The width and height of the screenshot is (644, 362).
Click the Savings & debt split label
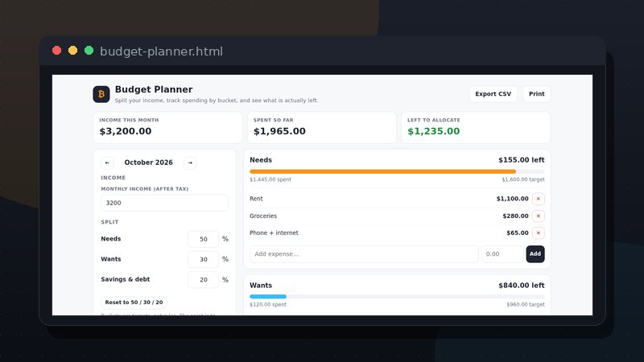126,279
